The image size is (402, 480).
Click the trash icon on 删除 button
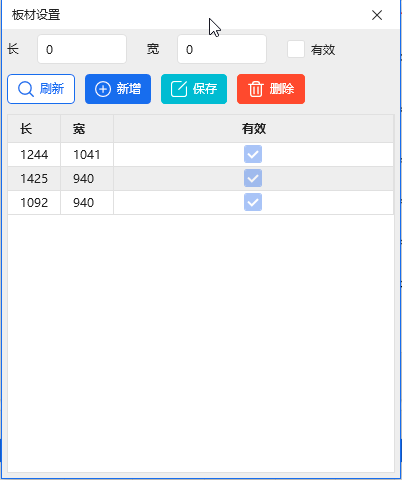pos(256,89)
